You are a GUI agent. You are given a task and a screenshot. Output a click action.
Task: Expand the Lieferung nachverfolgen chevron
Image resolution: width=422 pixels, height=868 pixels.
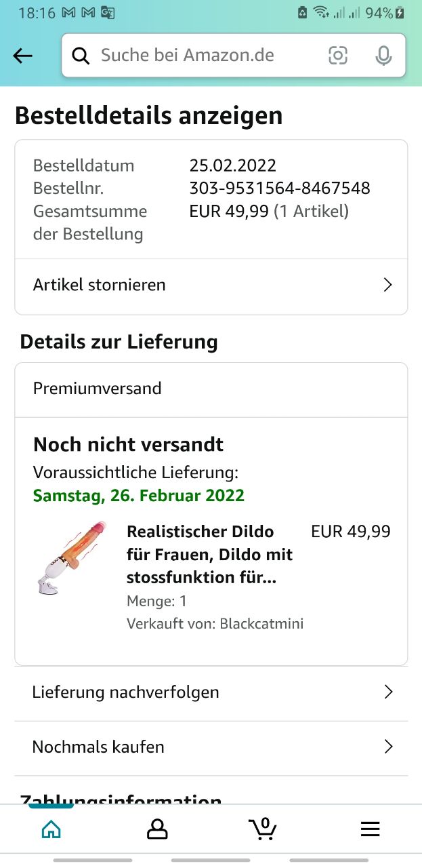click(388, 692)
